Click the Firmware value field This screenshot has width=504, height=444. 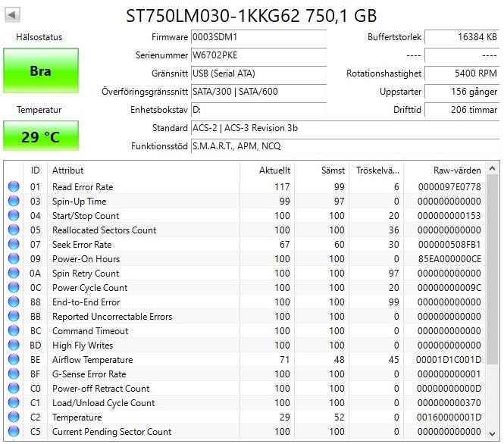[258, 36]
